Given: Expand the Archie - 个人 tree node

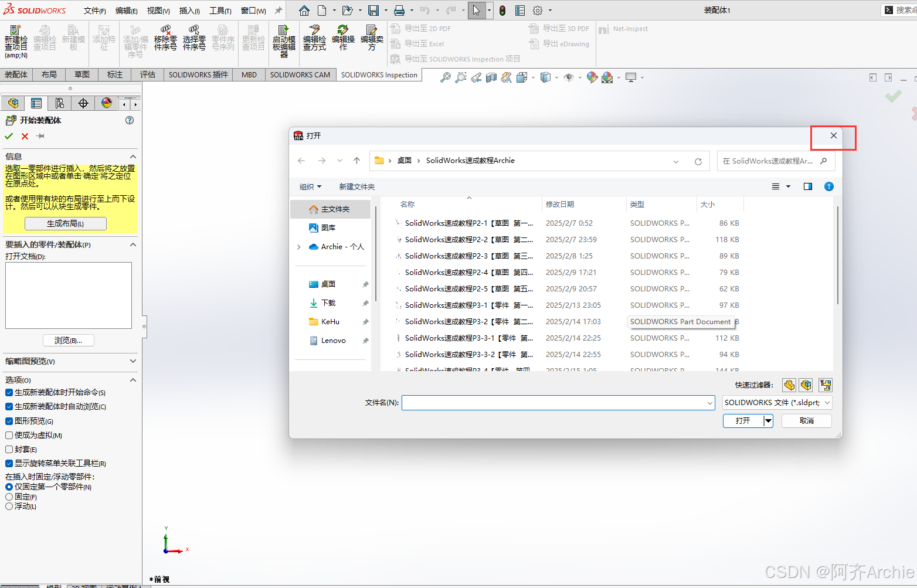Looking at the screenshot, I should (298, 247).
